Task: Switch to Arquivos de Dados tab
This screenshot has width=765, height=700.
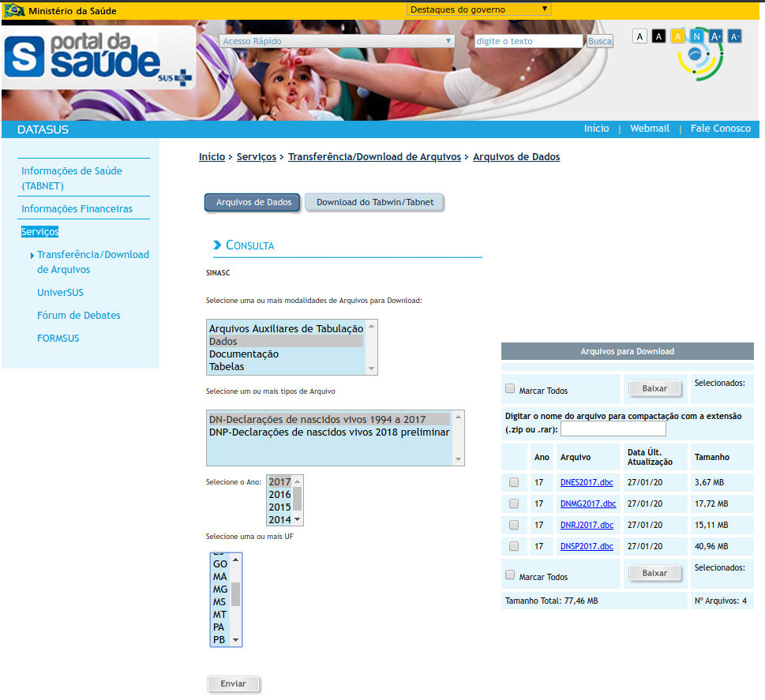Action: point(253,203)
